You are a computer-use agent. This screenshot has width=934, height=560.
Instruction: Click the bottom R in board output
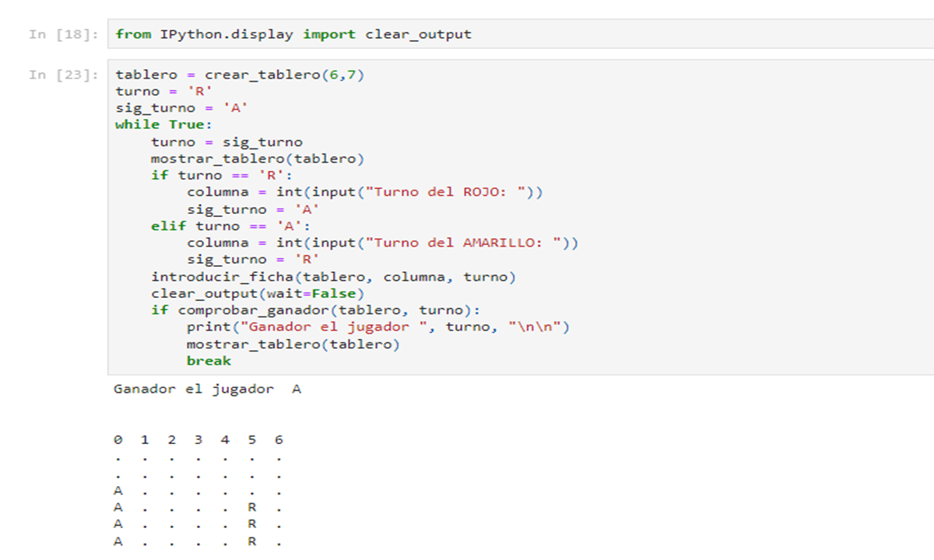click(251, 542)
